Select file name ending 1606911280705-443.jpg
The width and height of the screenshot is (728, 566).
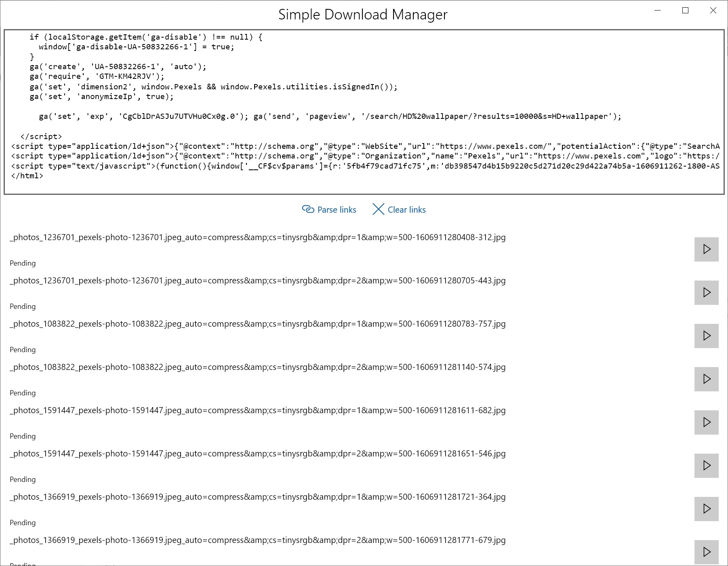(258, 281)
